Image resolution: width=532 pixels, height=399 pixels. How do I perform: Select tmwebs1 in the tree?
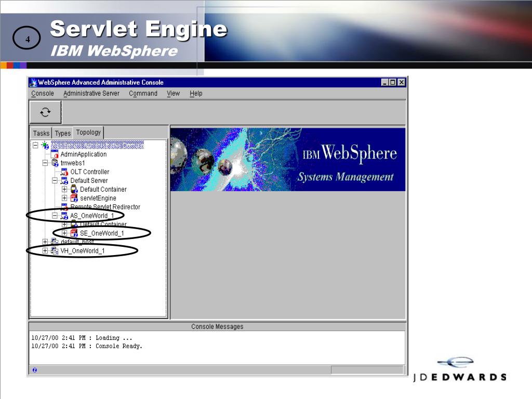click(x=73, y=163)
